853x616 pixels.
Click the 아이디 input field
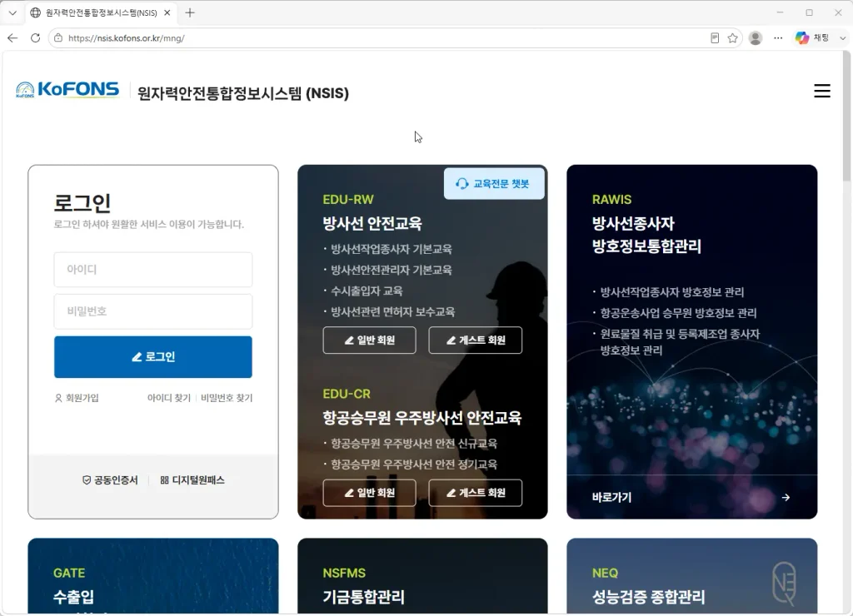[x=153, y=270]
